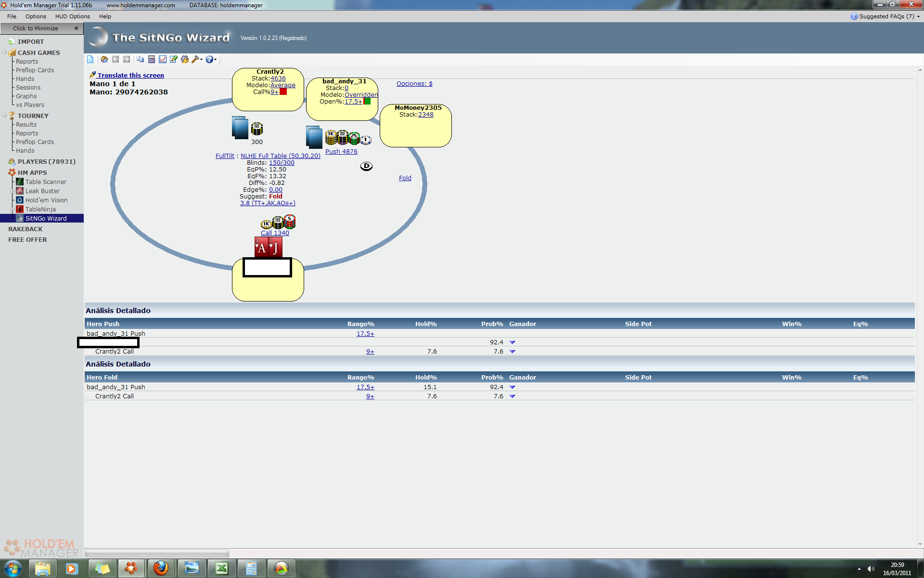Click the green square next to Open% 17.5+
The width and height of the screenshot is (924, 578).
click(367, 101)
